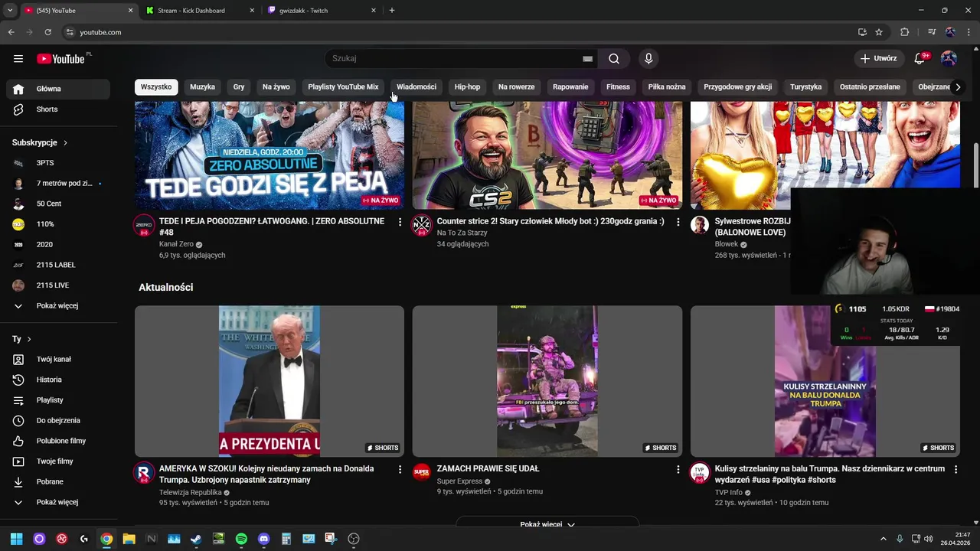Screen dimensions: 980x551
Task: Open more options for ZAMACH PRAWIE SIĘ UDAŁ short
Action: pyautogui.click(x=678, y=469)
